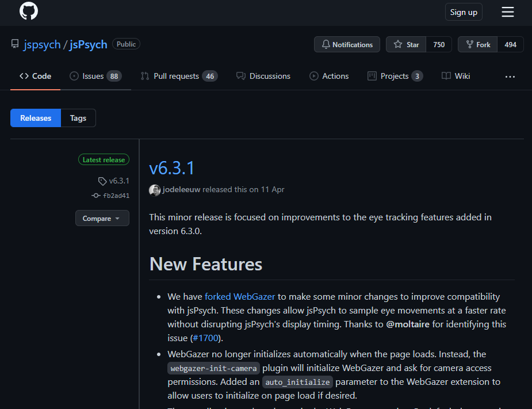Click the Latest release label
This screenshot has width=532, height=409.
(104, 159)
